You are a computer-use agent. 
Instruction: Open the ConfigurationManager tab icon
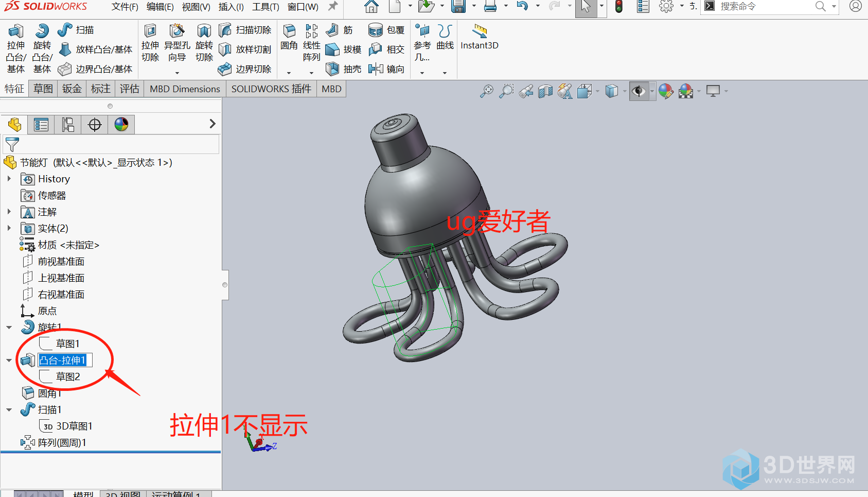coord(68,125)
